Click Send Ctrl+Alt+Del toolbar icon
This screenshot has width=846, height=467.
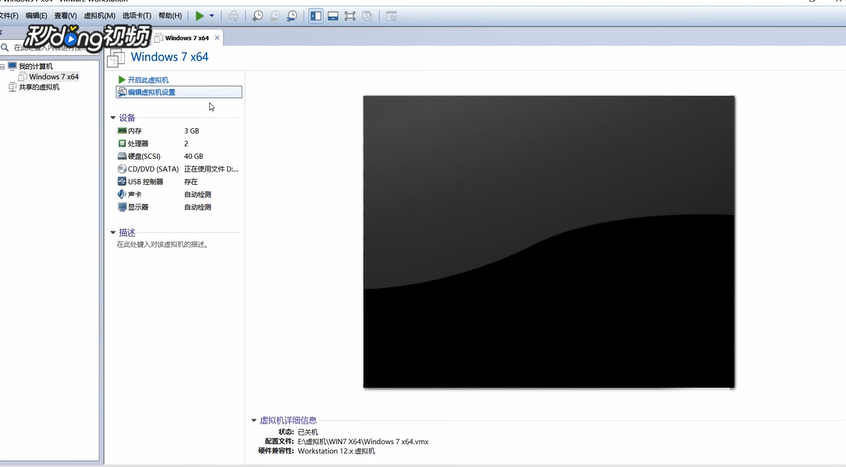[x=233, y=16]
